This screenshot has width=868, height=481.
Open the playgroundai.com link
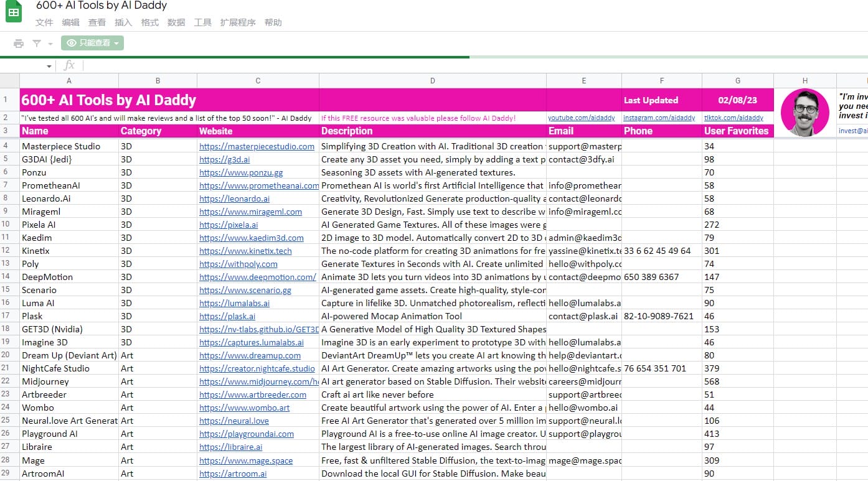[247, 434]
